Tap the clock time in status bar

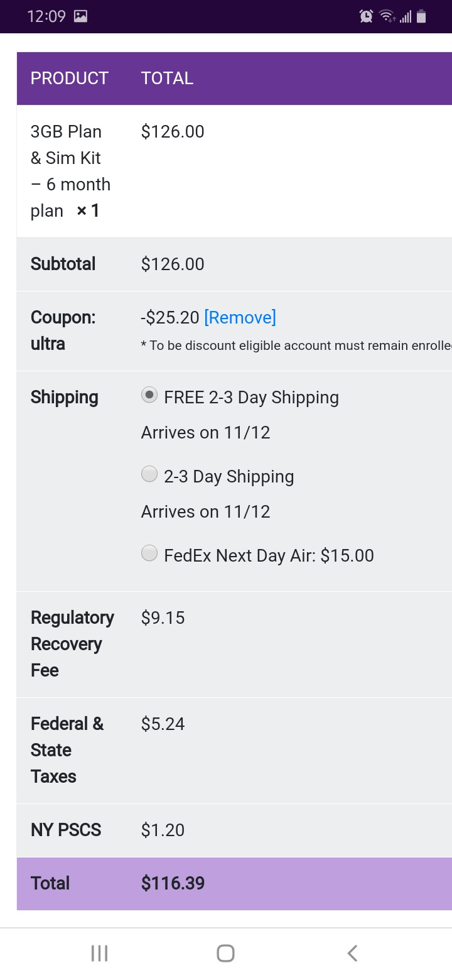tap(46, 16)
